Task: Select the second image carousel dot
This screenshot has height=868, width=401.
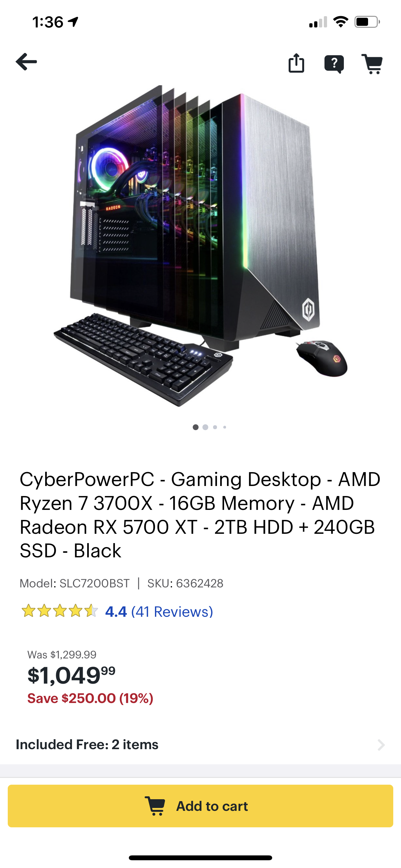Action: (x=205, y=427)
